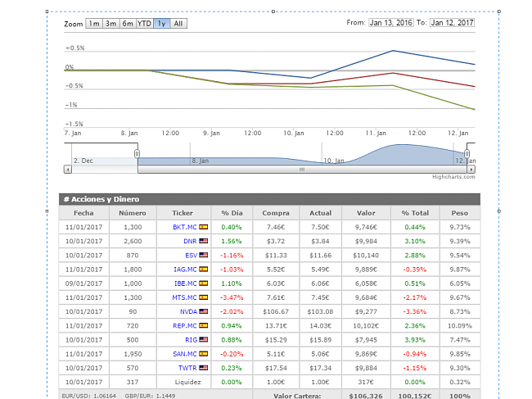Viewport: 532px width, 399px height.
Task: Click the GBP/EUR: 1.1449 rate
Action: pyautogui.click(x=150, y=396)
